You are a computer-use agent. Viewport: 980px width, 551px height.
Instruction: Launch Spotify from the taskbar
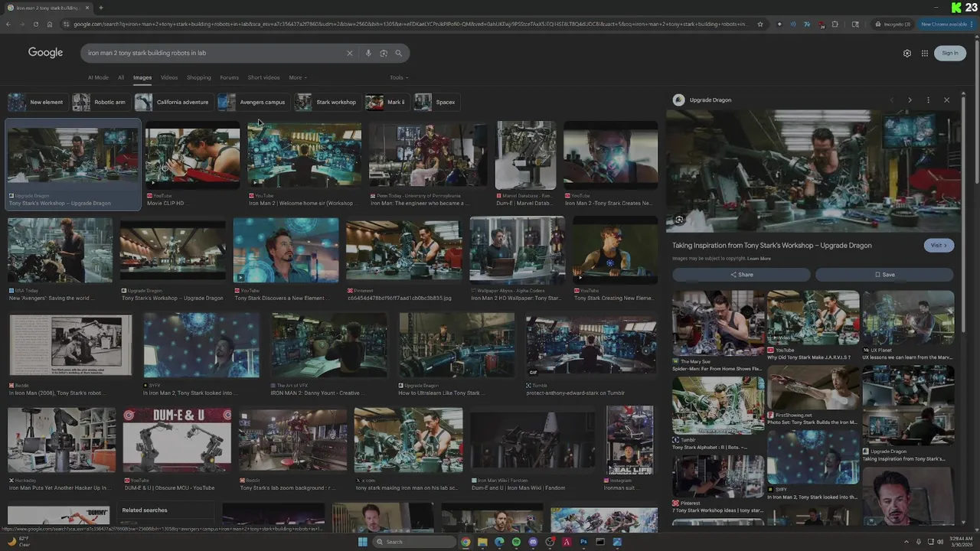point(516,542)
